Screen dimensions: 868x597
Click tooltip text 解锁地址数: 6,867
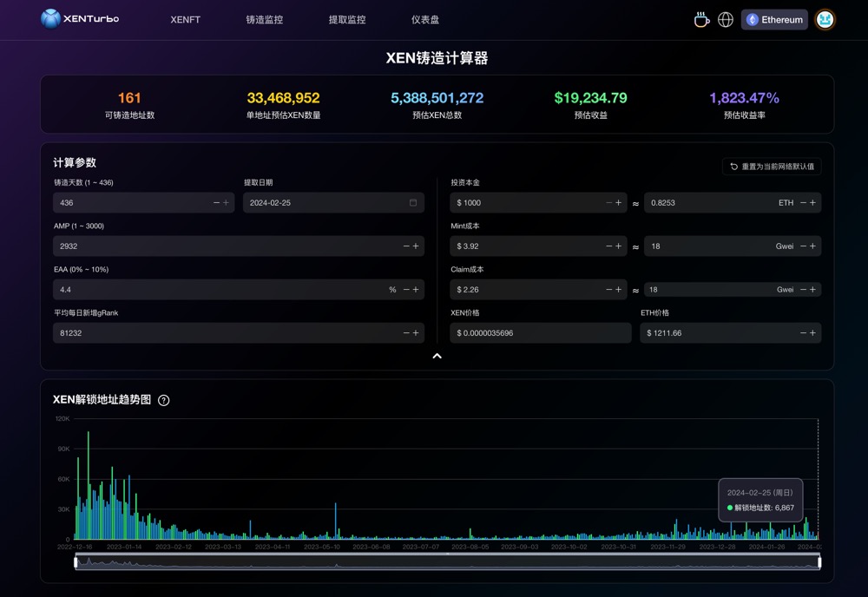764,508
